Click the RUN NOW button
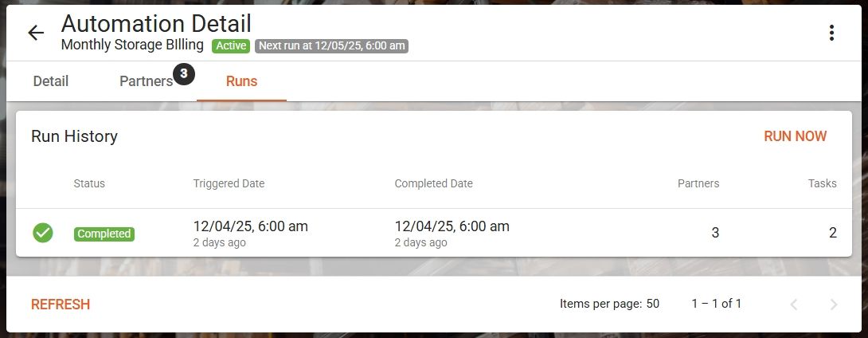The width and height of the screenshot is (868, 338). point(795,136)
